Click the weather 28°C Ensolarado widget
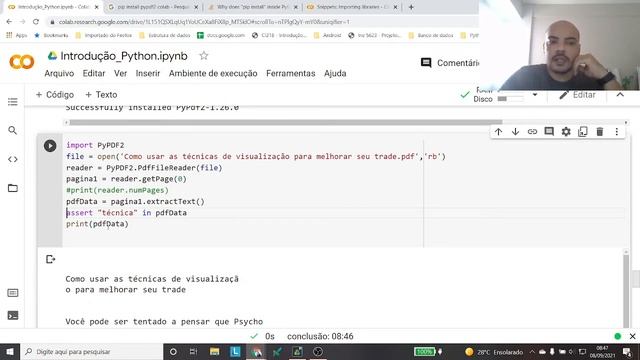 pyautogui.click(x=494, y=351)
